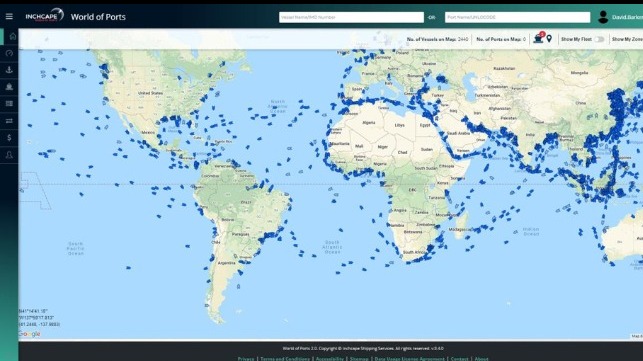Screen dimensions: 643x361
Task: Open the table/list sidebar icon
Action: (x=9, y=104)
